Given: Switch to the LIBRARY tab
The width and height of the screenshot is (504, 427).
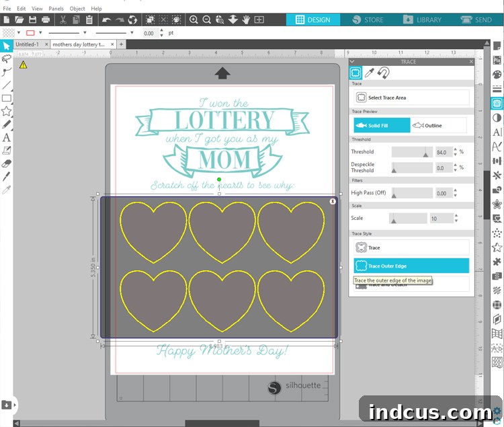Looking at the screenshot, I should coord(423,20).
